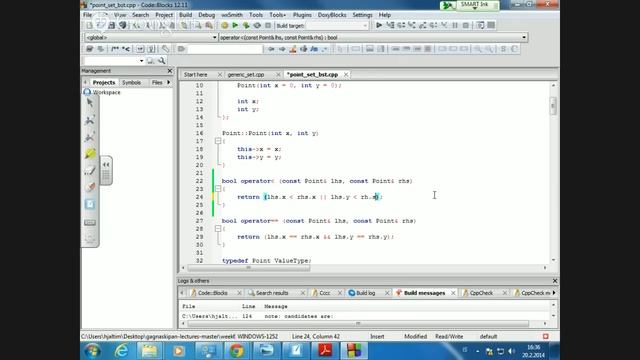
Task: Click the Break debugger pause icon
Action: tap(455, 25)
